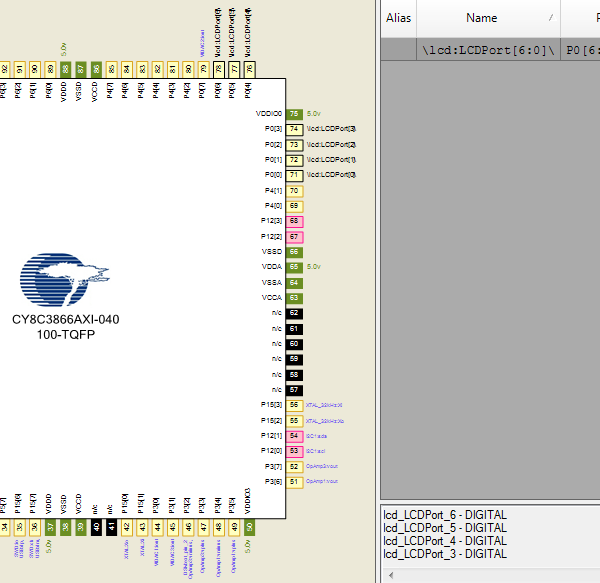Select green pin 66 VSSD
The image size is (600, 583).
point(294,252)
